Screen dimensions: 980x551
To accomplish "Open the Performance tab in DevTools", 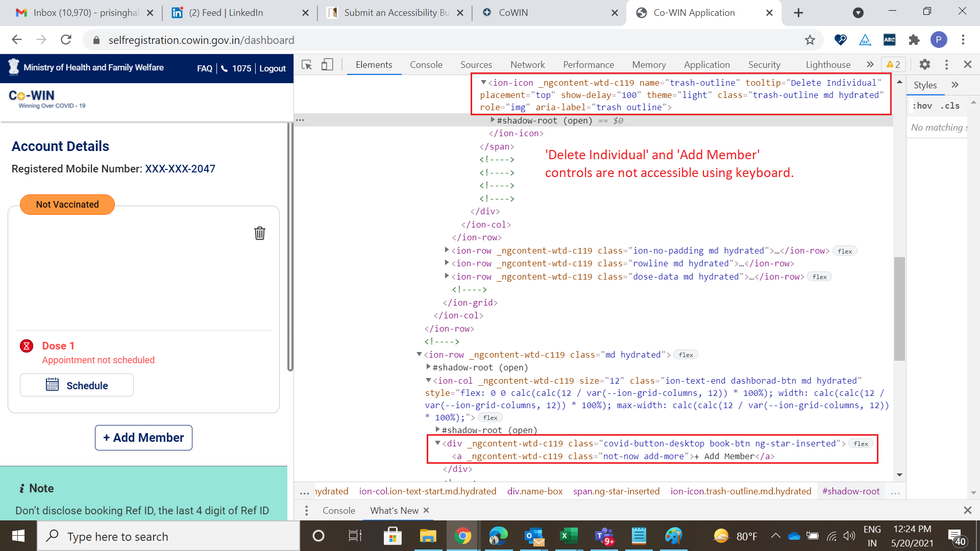I will coord(588,65).
